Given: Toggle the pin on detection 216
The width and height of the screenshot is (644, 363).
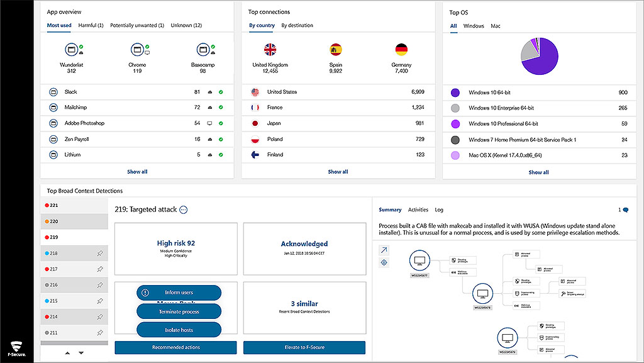Looking at the screenshot, I should [99, 285].
